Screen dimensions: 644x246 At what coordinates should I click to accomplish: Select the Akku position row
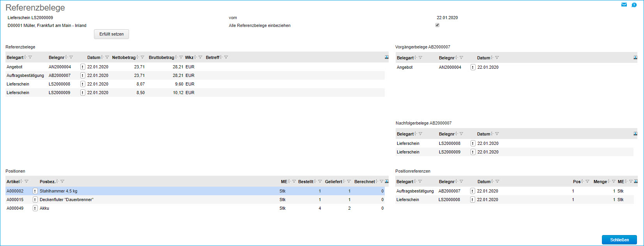tap(156, 208)
